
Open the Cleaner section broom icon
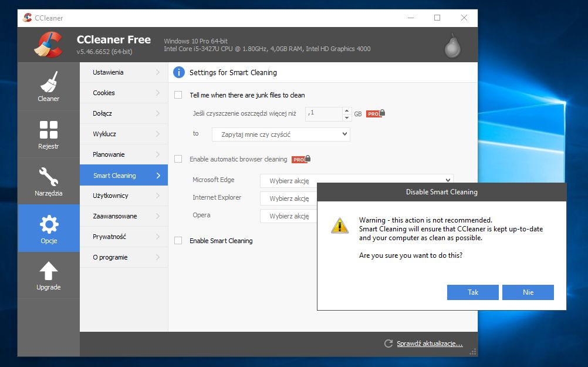point(49,82)
